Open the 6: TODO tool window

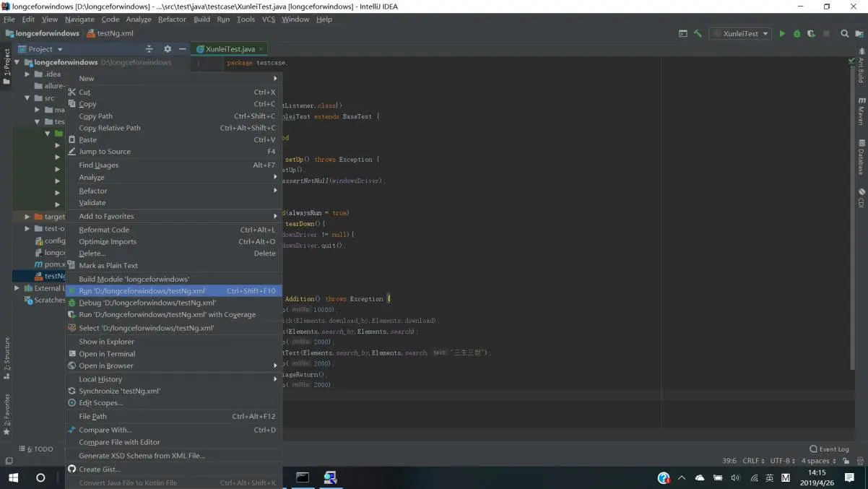pos(36,449)
